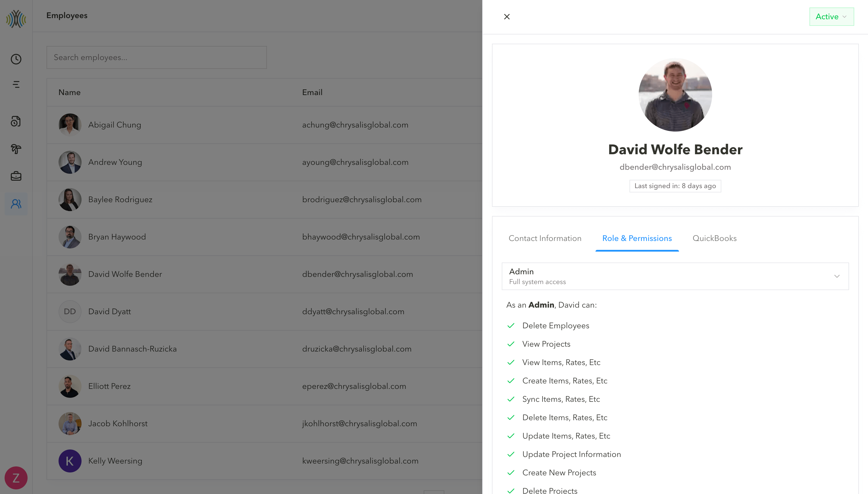Open the invoices documents sidebar icon
Screen dimensions: 868x494
[16, 121]
